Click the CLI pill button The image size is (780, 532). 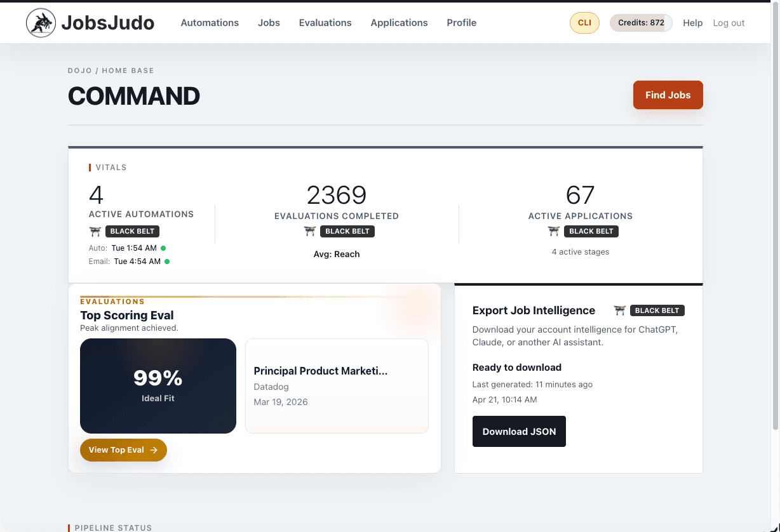pos(584,23)
